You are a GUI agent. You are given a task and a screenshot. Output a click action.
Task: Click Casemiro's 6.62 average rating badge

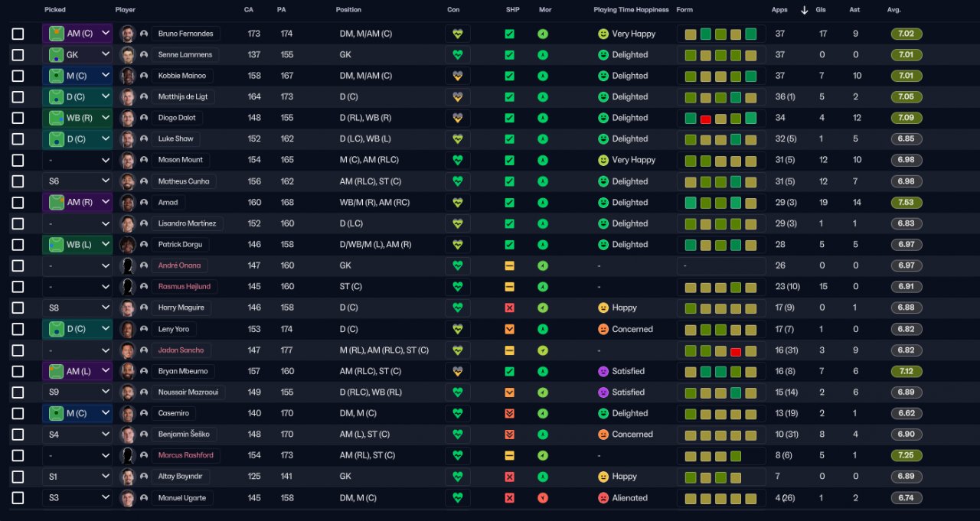(x=906, y=413)
